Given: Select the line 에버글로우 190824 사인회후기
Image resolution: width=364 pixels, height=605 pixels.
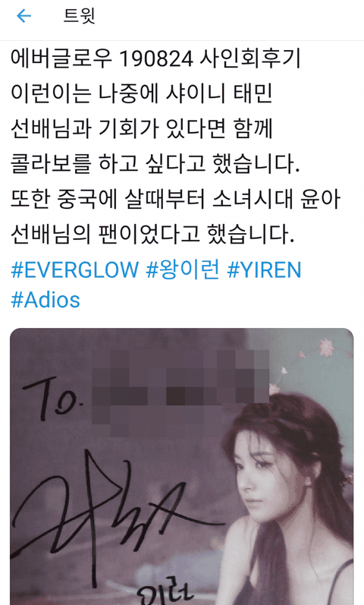Looking at the screenshot, I should tap(155, 58).
